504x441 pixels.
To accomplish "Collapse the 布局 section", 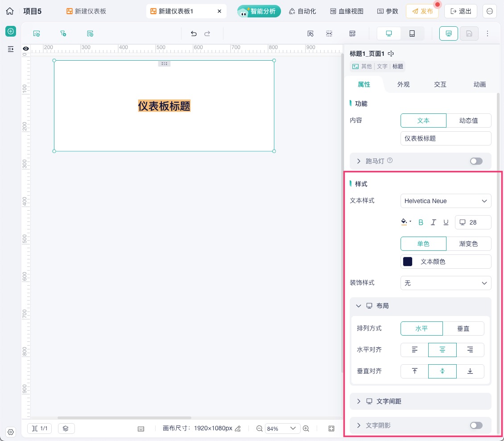I will tap(359, 306).
